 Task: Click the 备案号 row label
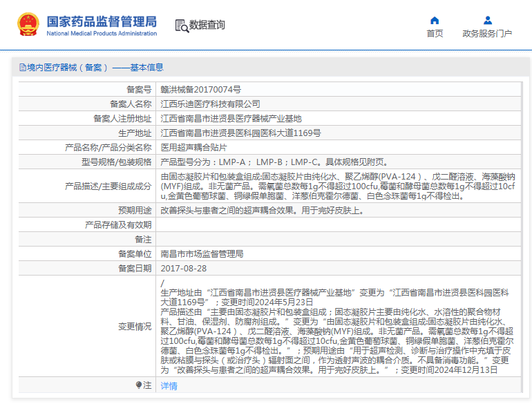(x=139, y=90)
